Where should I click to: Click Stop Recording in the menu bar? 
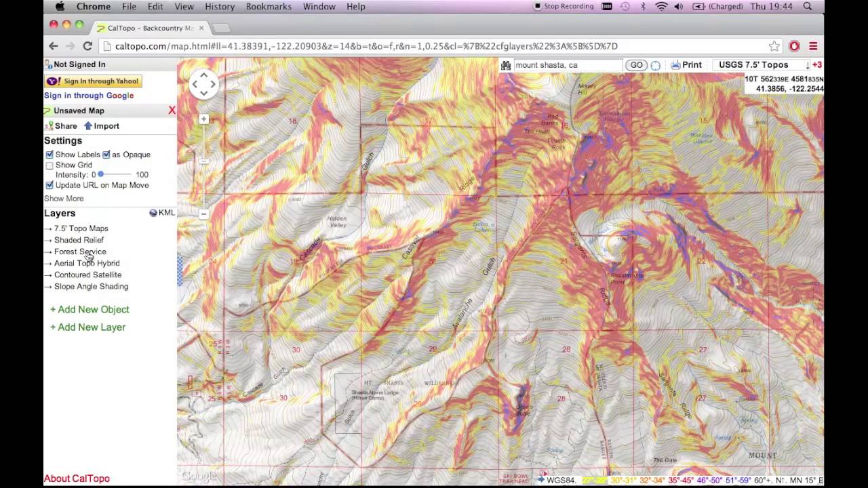pos(564,6)
